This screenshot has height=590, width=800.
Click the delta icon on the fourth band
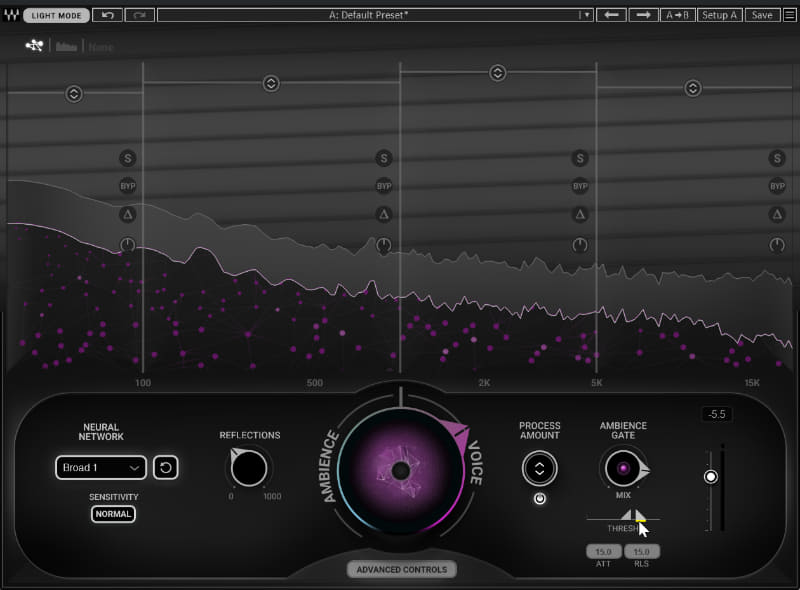point(777,214)
